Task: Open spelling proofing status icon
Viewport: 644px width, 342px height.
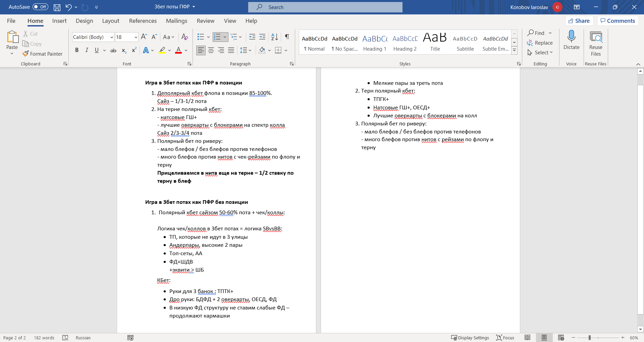Action: tap(65, 338)
